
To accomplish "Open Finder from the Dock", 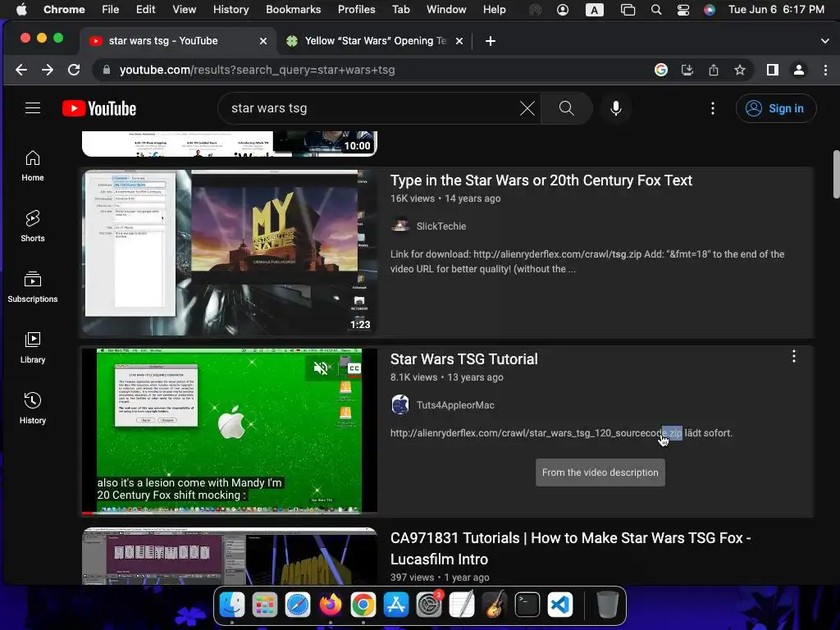I will [232, 605].
